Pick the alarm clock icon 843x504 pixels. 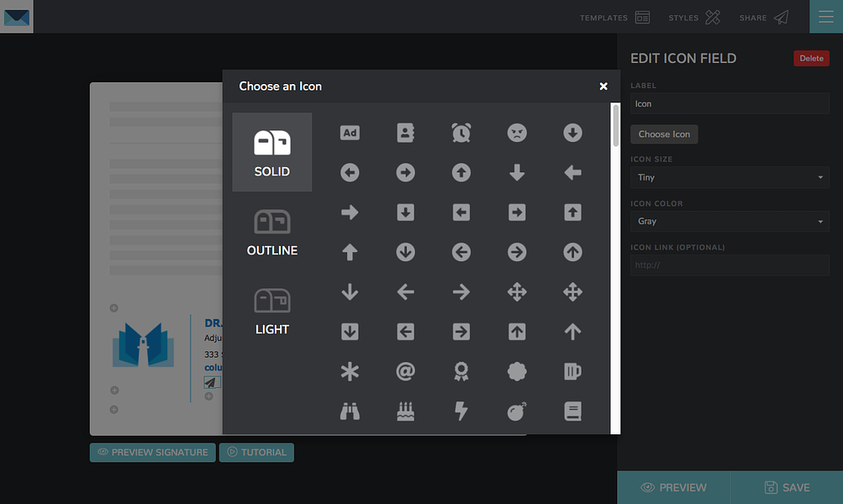click(461, 133)
